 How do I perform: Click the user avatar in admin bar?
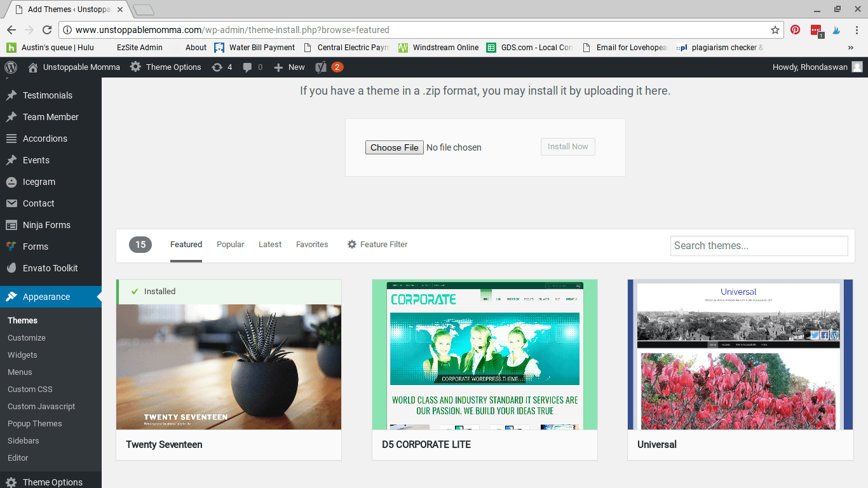pyautogui.click(x=857, y=67)
